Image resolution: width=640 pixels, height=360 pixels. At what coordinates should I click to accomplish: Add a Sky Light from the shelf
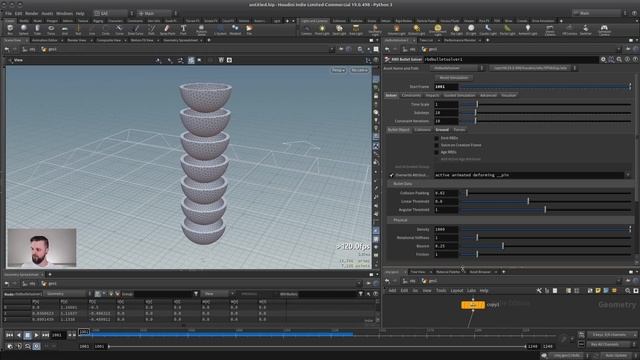457,29
